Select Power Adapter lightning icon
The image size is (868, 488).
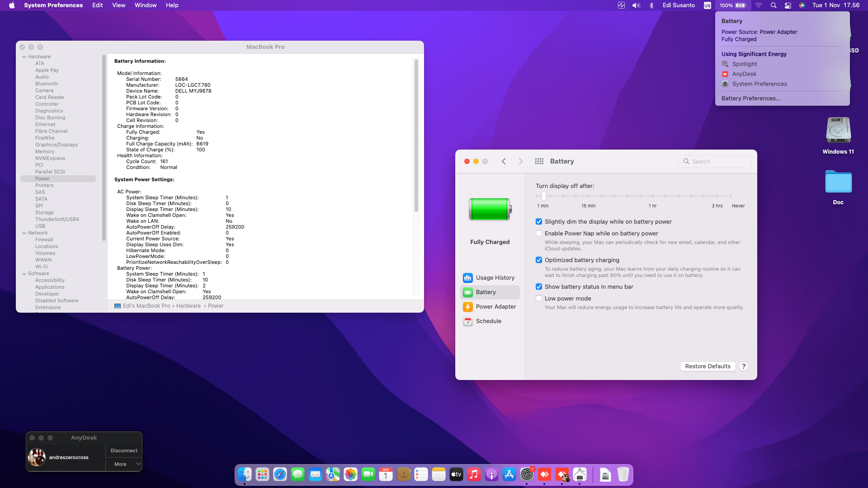468,307
